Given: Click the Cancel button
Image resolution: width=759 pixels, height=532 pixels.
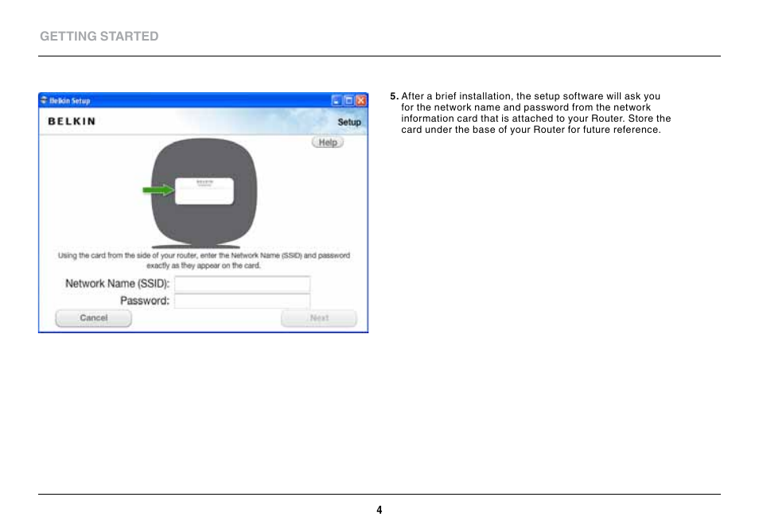Looking at the screenshot, I should pos(93,318).
